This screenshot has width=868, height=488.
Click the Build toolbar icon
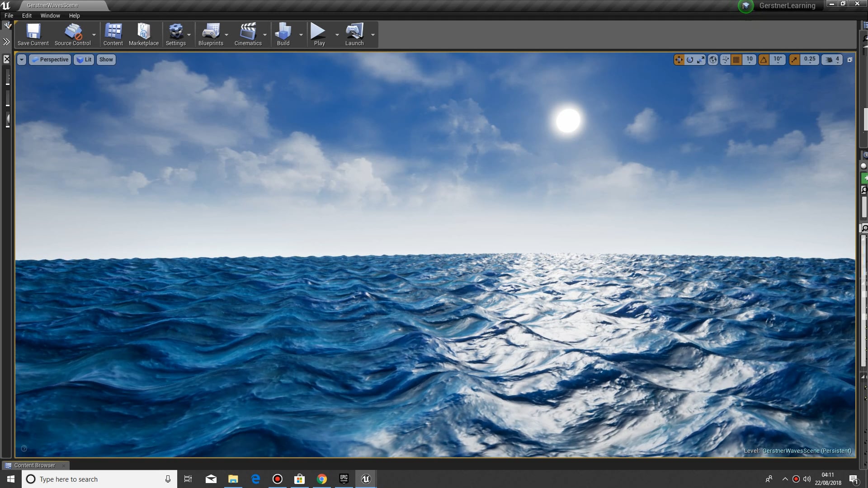tap(283, 34)
